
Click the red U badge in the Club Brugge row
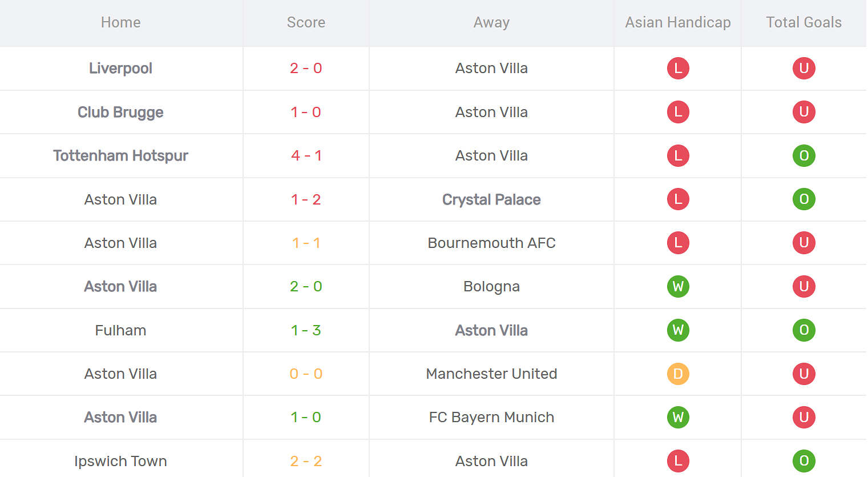pyautogui.click(x=804, y=112)
